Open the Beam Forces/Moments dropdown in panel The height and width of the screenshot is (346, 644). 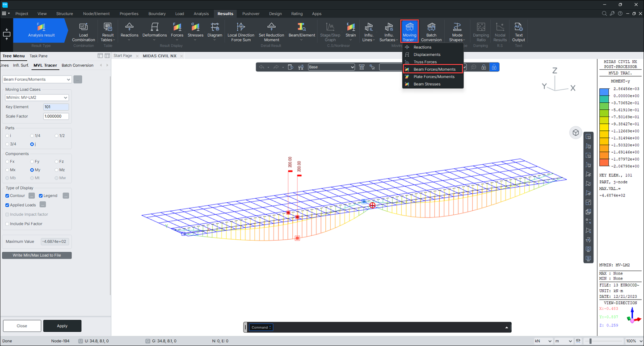click(37, 79)
